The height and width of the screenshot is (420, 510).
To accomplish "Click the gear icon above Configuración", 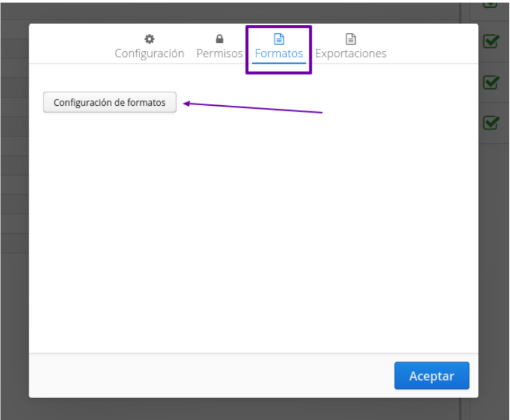I will coord(149,39).
